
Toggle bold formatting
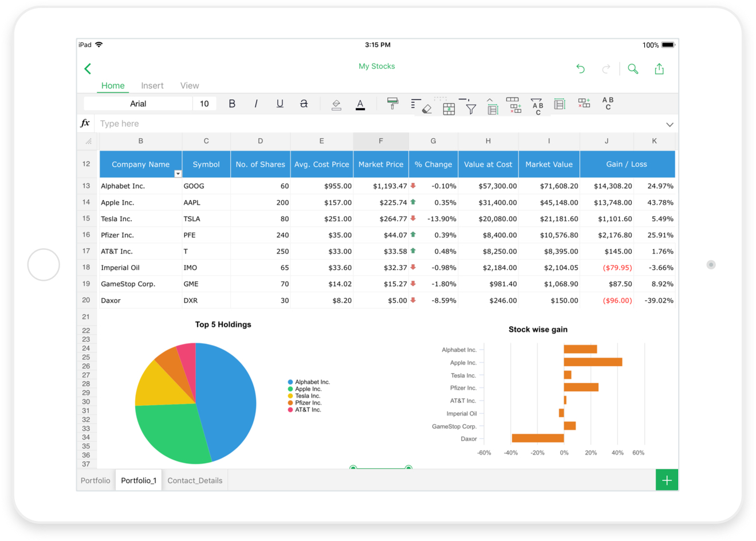pos(232,104)
